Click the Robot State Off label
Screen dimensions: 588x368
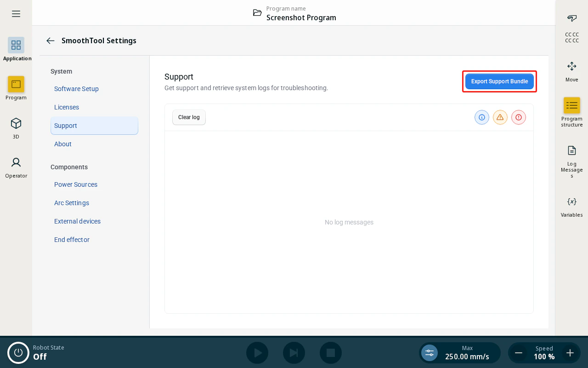[x=49, y=353]
